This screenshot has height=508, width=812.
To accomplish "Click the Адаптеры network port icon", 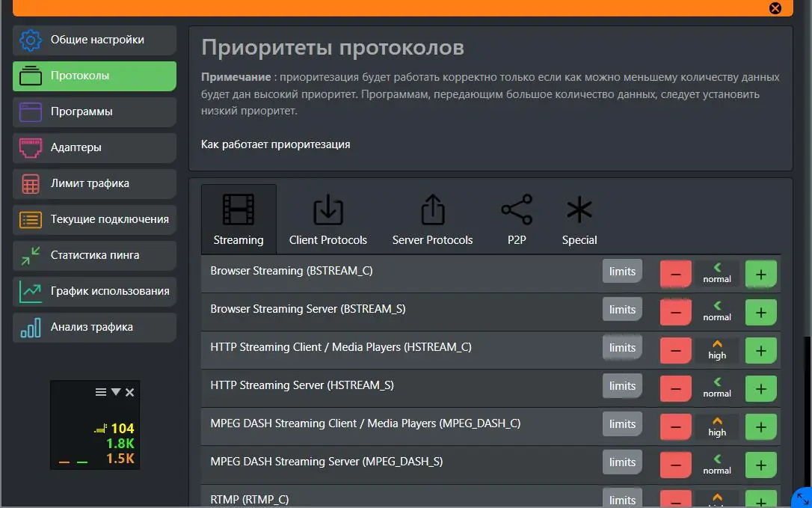I will (x=30, y=147).
